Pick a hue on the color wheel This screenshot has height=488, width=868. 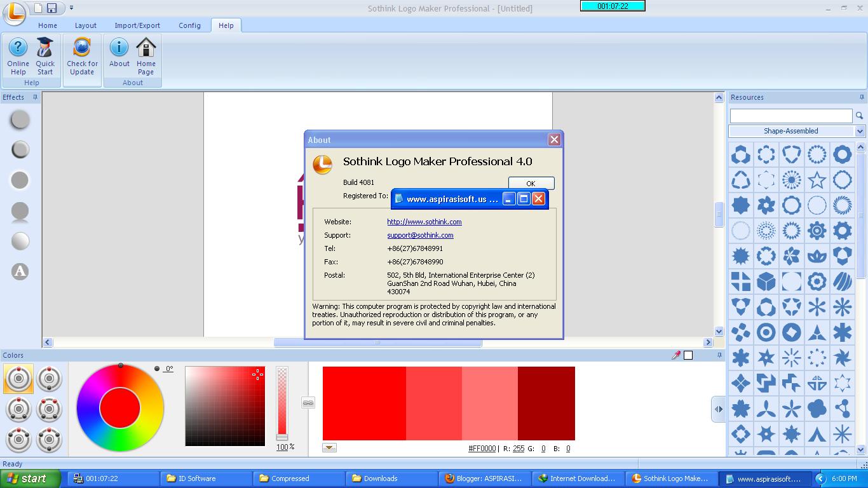120,407
